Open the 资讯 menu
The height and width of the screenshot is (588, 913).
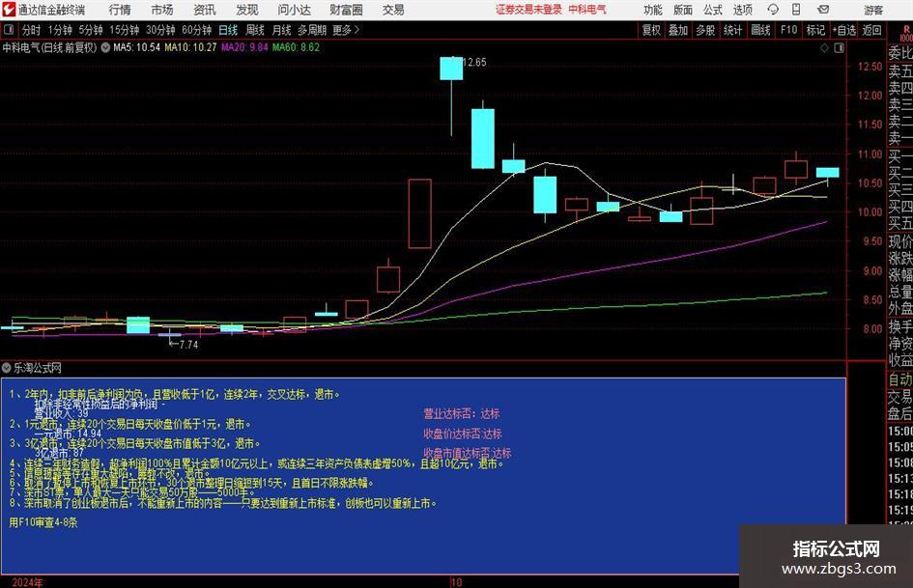click(205, 10)
